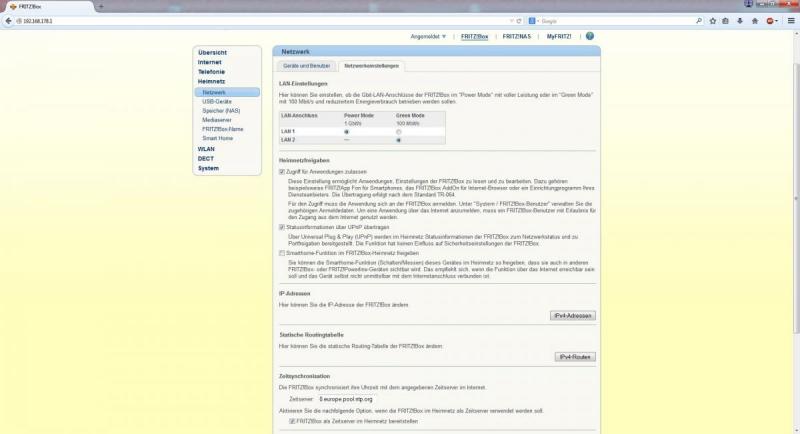Open the browser downloads arrow icon

pyautogui.click(x=740, y=20)
